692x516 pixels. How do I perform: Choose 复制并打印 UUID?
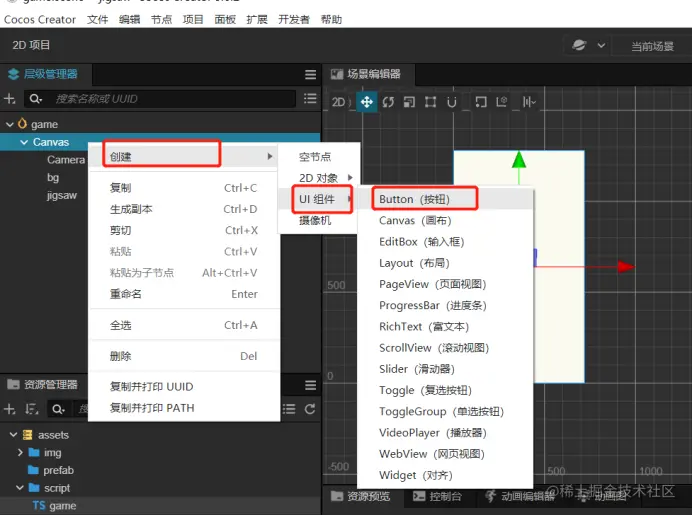coord(184,387)
